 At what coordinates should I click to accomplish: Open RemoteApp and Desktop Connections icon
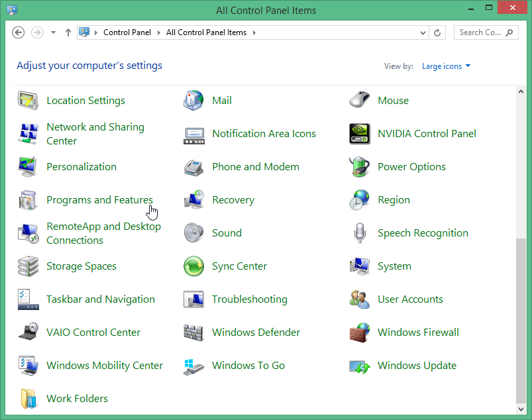click(28, 233)
